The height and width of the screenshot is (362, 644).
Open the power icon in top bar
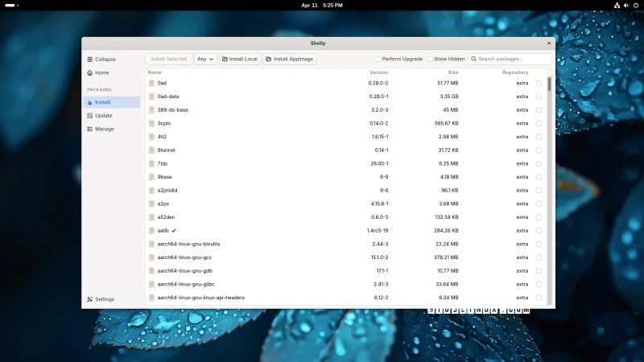tap(636, 6)
